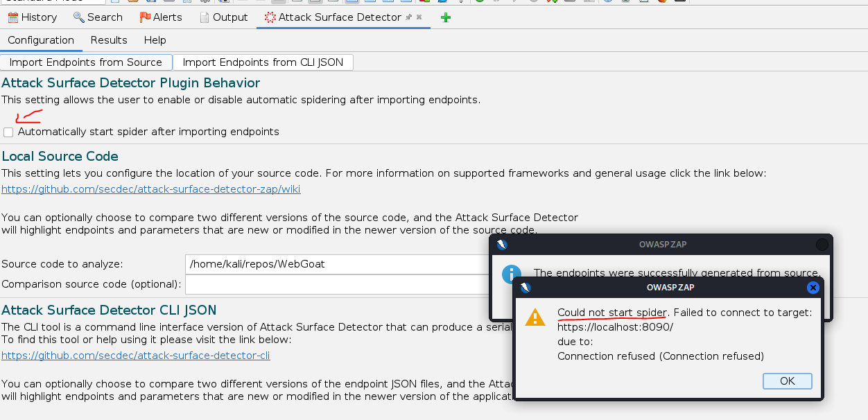868x420 pixels.
Task: Click the 'Source code to analyze:' label
Action: pos(62,264)
